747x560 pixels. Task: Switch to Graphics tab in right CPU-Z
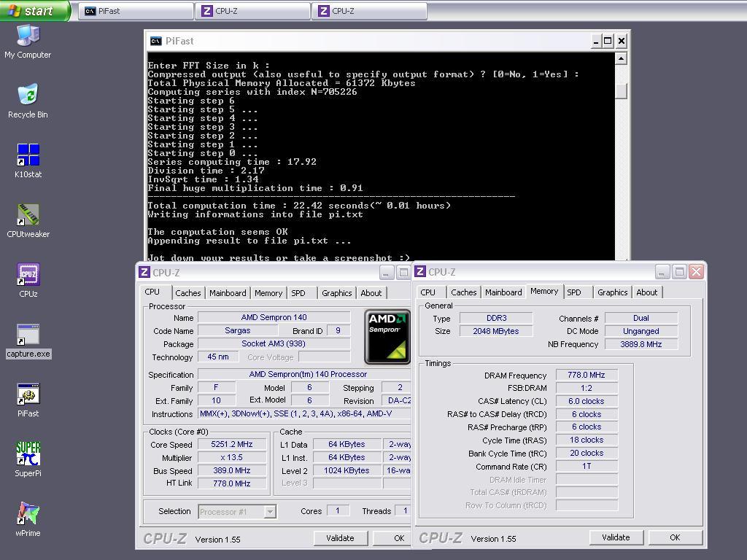point(612,292)
